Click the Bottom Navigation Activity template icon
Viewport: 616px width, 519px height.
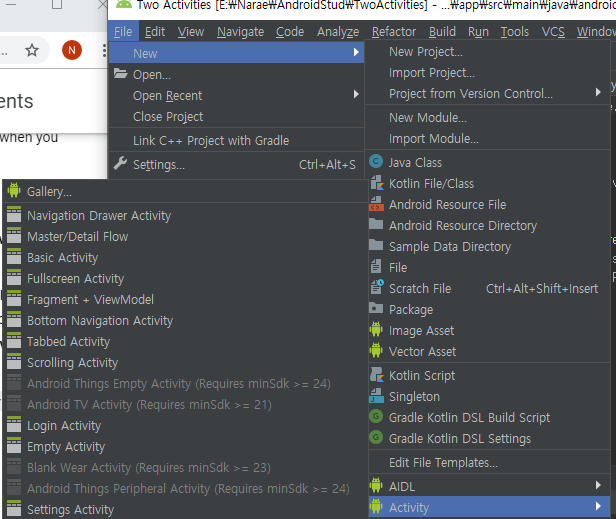[x=14, y=320]
